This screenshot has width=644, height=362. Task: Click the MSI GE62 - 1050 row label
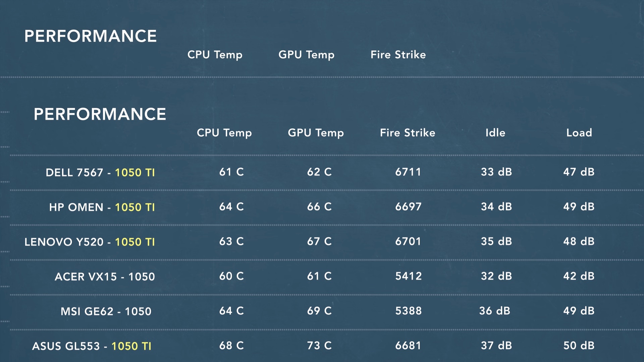coord(106,311)
